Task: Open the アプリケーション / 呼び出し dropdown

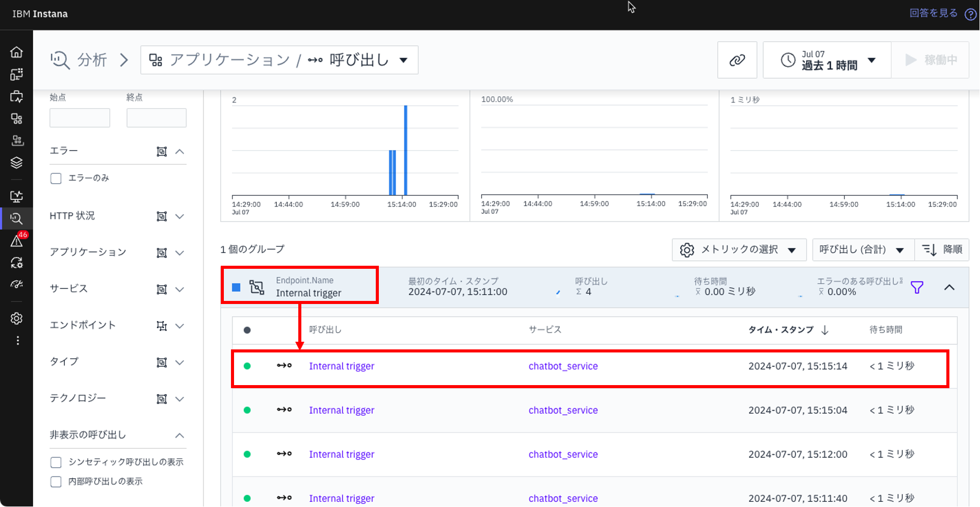Action: pos(279,60)
